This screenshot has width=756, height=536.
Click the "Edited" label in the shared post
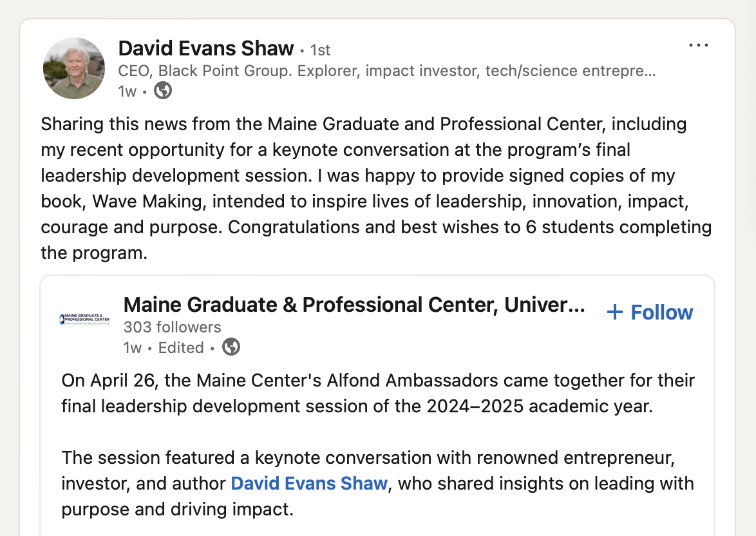(x=181, y=348)
